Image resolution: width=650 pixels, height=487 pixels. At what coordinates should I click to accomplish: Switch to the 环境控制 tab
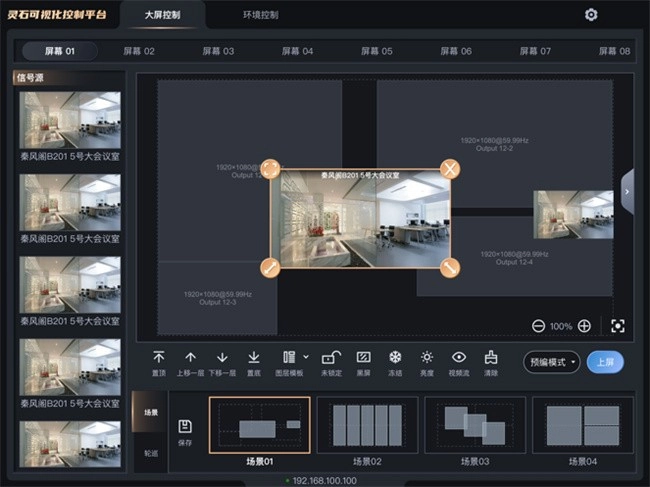tap(261, 16)
